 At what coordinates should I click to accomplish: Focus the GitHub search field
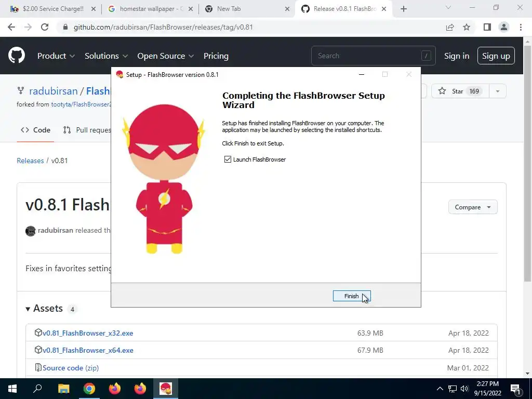373,56
